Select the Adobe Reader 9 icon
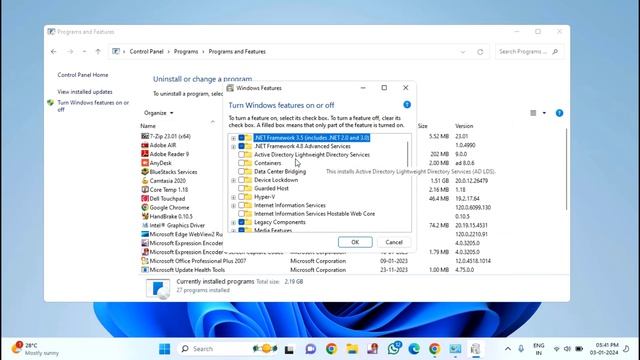 [x=144, y=154]
